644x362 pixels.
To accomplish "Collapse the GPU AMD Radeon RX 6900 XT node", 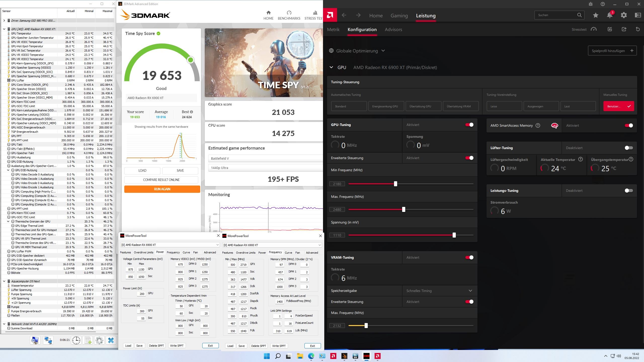I will pyautogui.click(x=4, y=29).
